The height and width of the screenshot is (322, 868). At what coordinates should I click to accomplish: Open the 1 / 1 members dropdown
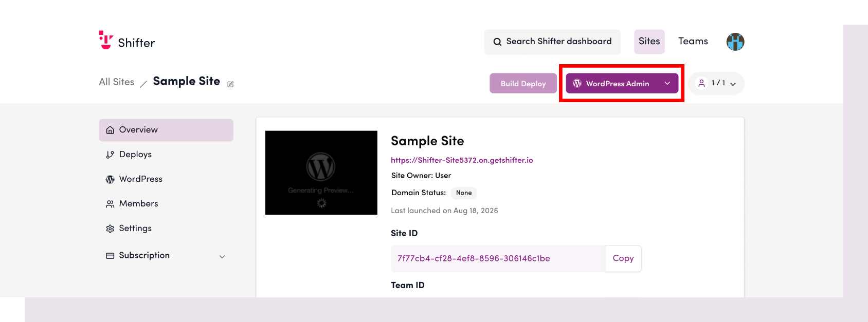(x=716, y=83)
